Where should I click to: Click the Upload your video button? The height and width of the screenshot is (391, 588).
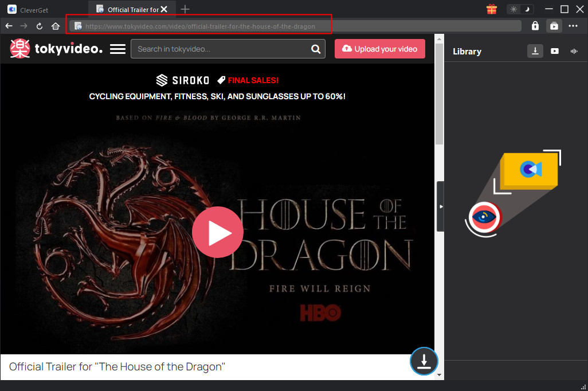[x=379, y=49]
